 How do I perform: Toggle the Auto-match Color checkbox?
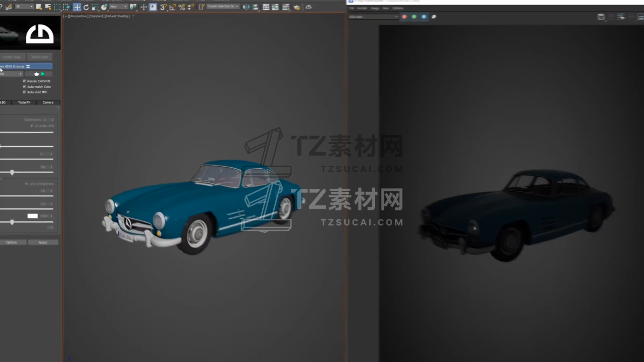pyautogui.click(x=24, y=86)
